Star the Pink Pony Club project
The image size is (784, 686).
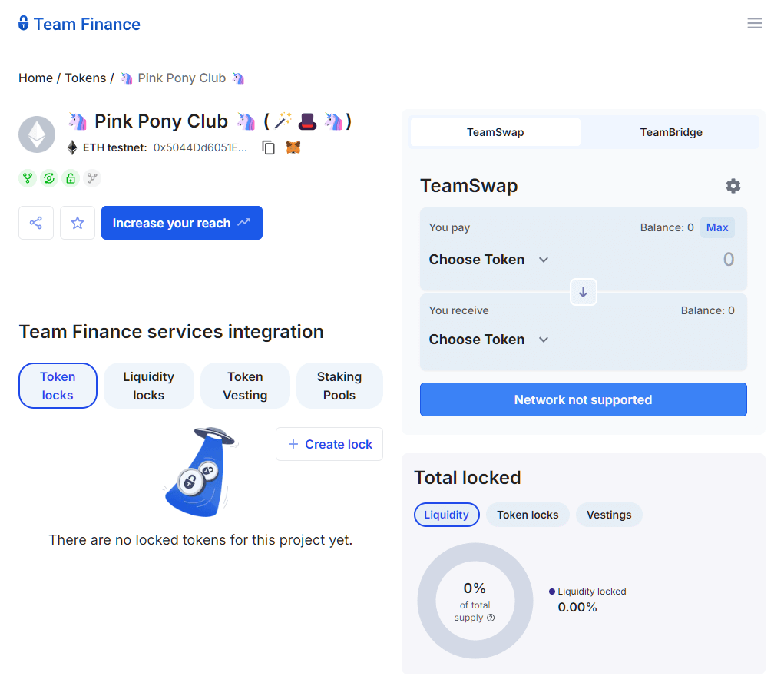point(77,223)
